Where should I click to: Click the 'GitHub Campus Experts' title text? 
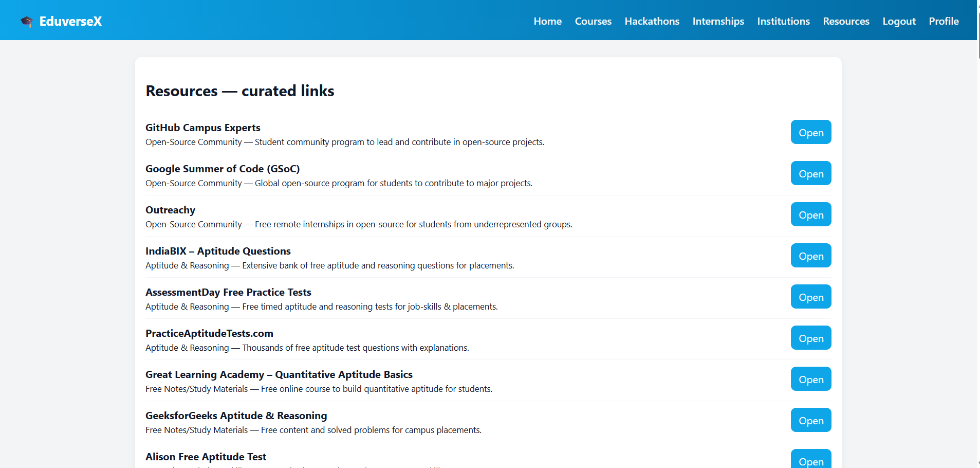[x=203, y=128]
